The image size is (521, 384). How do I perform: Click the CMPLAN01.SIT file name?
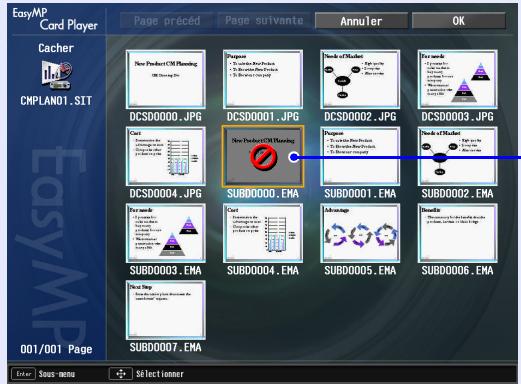coord(56,101)
